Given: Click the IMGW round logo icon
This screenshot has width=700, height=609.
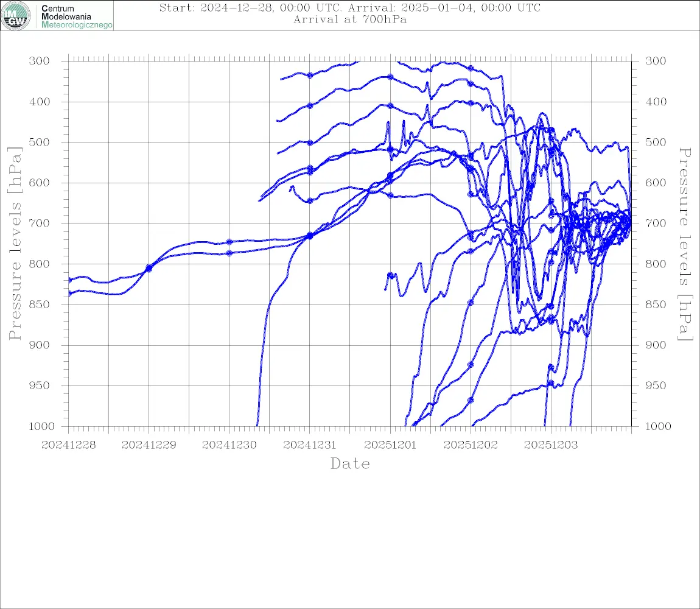Looking at the screenshot, I should pos(16,16).
